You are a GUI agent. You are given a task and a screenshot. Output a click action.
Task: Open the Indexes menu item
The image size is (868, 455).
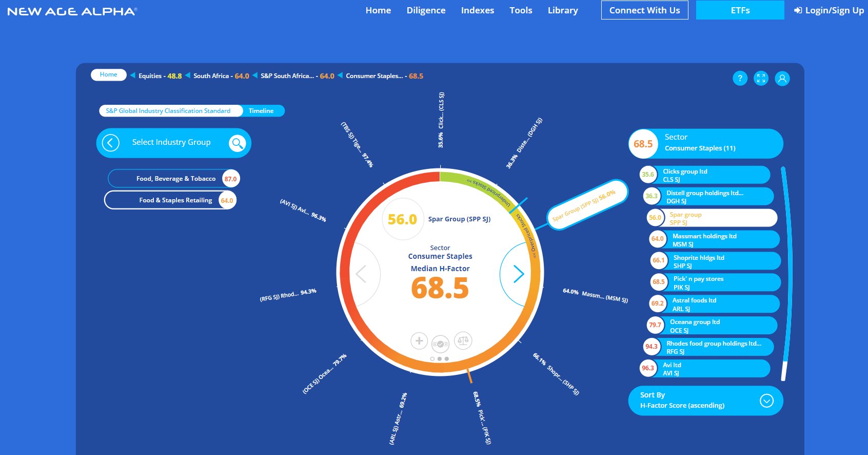coord(477,10)
